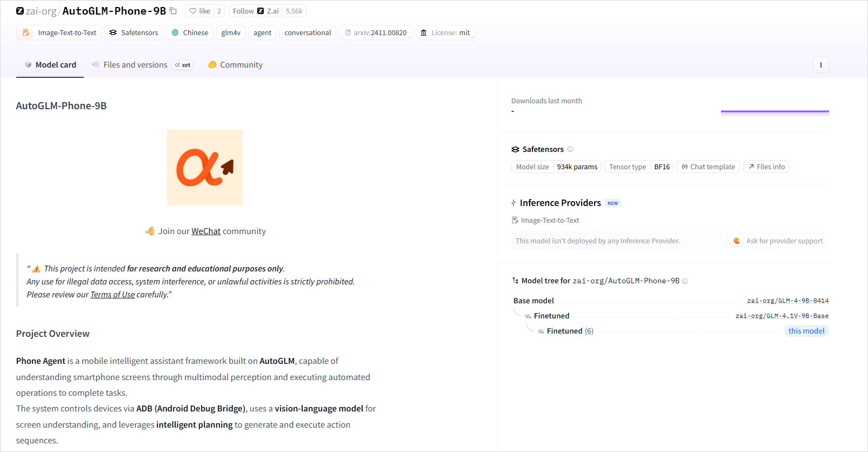This screenshot has width=868, height=452.
Task: Click the Model tree info icon
Action: [x=685, y=281]
